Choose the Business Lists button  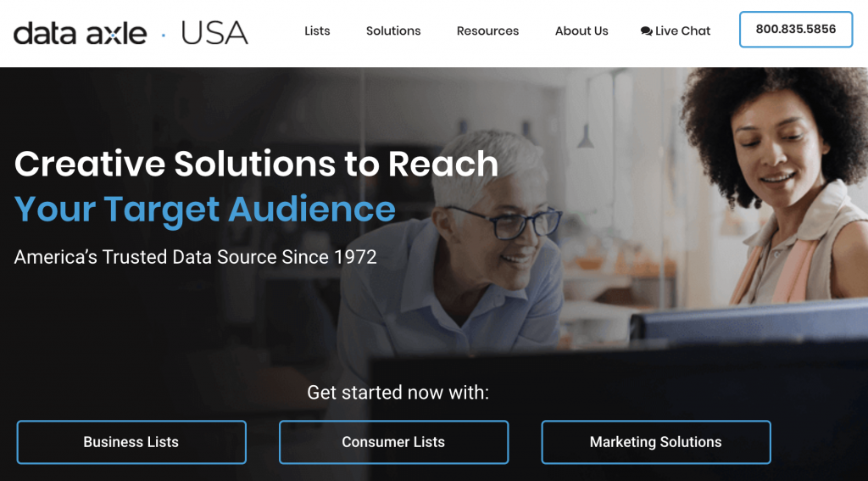point(131,442)
